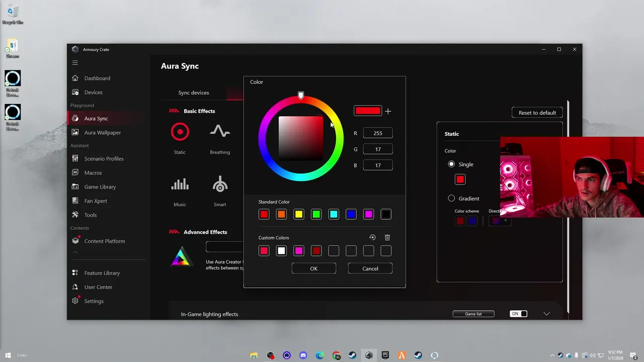This screenshot has height=362, width=644.
Task: Pick the orange standard color
Action: point(281,215)
